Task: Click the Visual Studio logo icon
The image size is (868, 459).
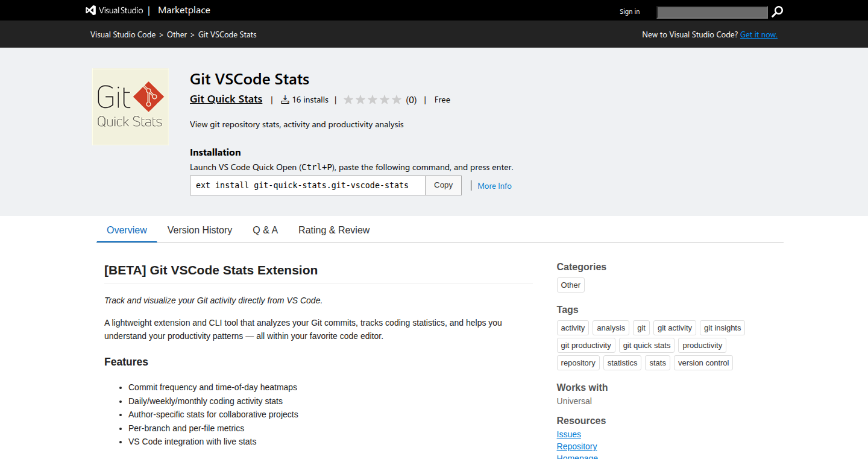Action: [x=90, y=10]
